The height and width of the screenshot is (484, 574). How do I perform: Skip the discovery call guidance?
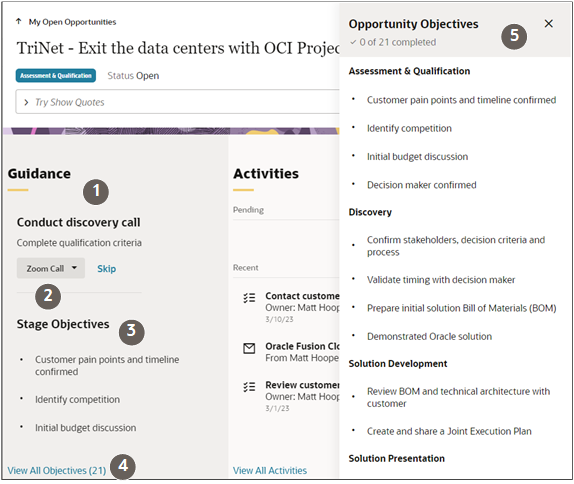107,269
